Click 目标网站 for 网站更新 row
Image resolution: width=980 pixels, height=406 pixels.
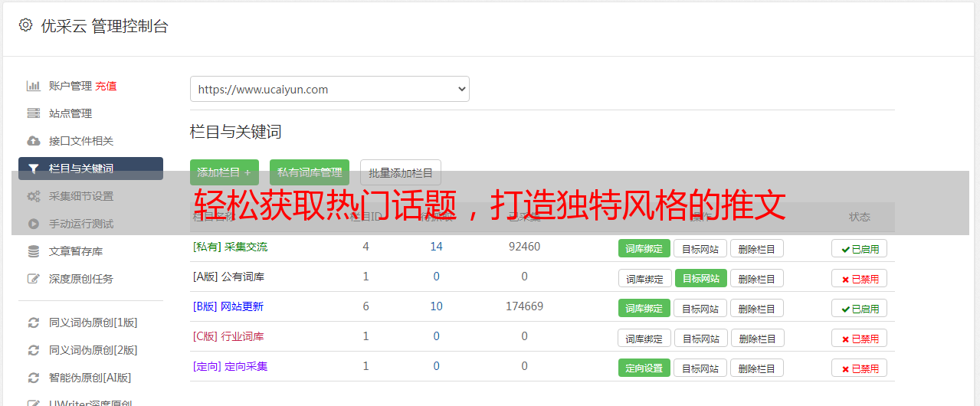(x=700, y=308)
